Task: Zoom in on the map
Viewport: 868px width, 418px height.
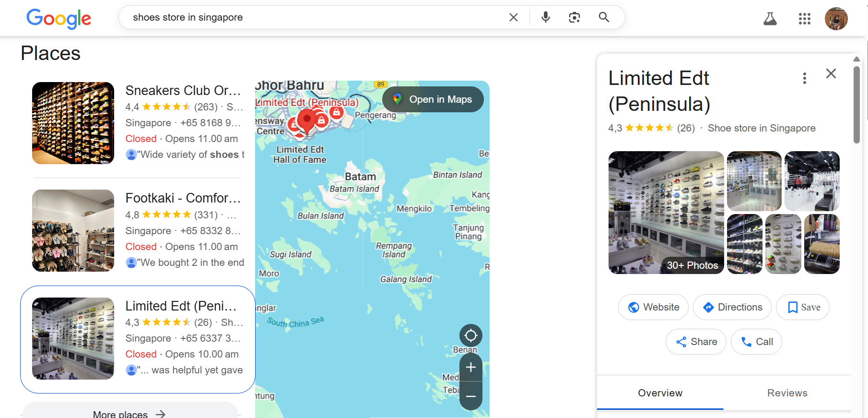Action: click(x=470, y=368)
